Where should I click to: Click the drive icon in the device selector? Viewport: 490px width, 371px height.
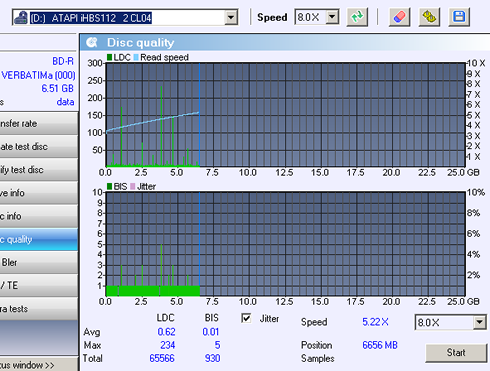[x=21, y=17]
